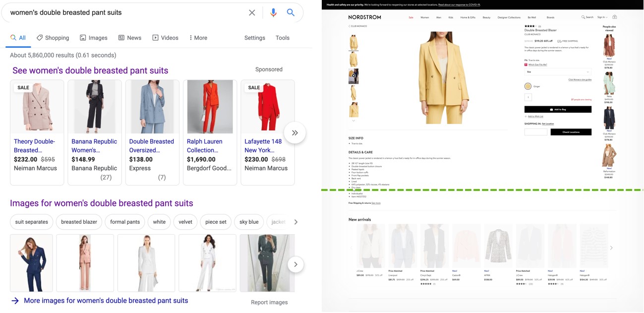Play the product video thumbnail
Image resolution: width=644 pixels, height=313 pixels.
pyautogui.click(x=353, y=76)
